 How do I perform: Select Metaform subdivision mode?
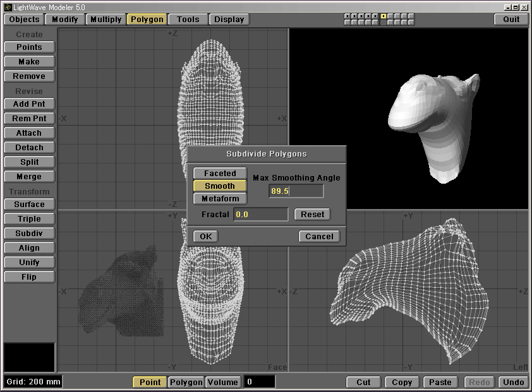click(x=220, y=199)
